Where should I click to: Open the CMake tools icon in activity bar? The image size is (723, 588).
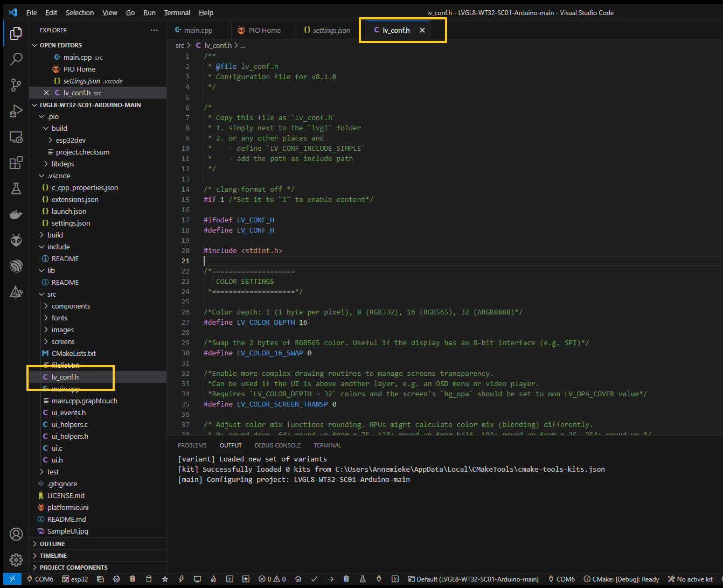pyautogui.click(x=16, y=292)
